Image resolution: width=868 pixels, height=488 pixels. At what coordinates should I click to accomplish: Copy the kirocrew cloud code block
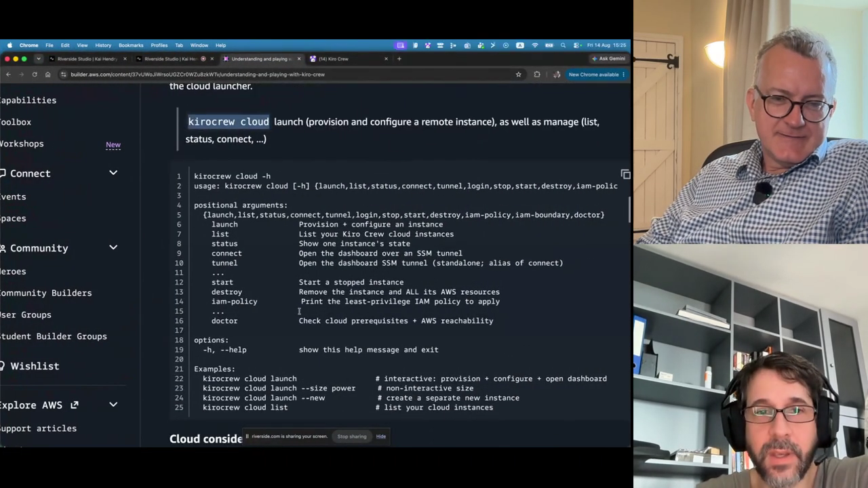click(x=625, y=175)
